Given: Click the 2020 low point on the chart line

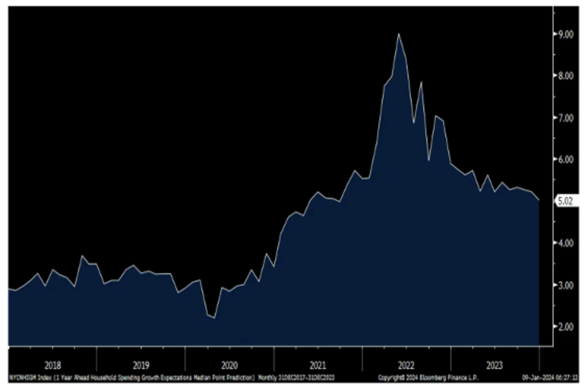Looking at the screenshot, I should (x=214, y=318).
